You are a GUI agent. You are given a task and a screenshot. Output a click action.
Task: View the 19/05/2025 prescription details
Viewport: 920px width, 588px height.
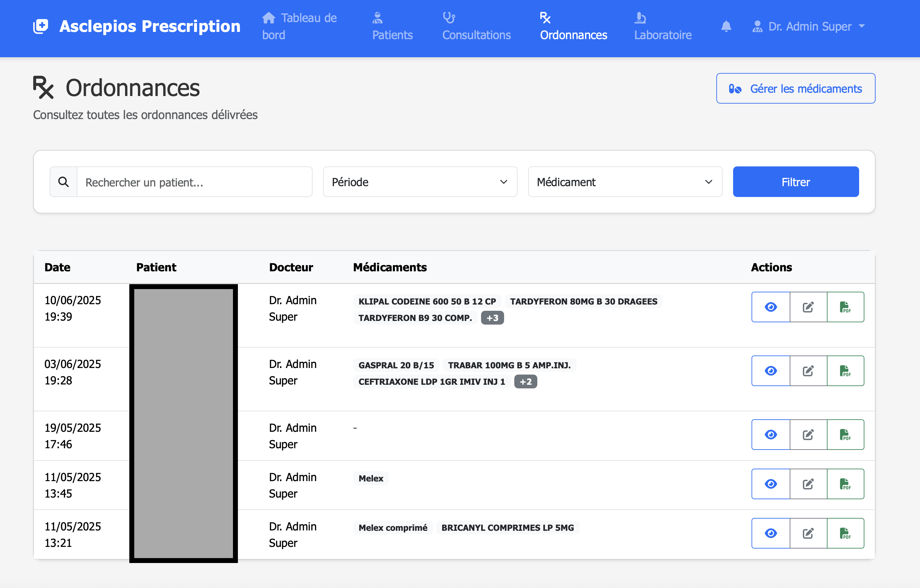[771, 434]
